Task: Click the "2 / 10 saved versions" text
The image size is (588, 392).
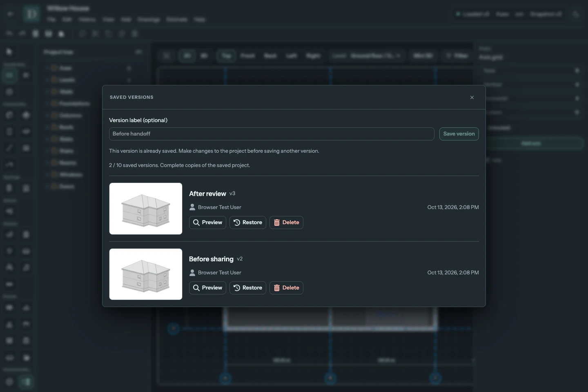Action: click(180, 165)
